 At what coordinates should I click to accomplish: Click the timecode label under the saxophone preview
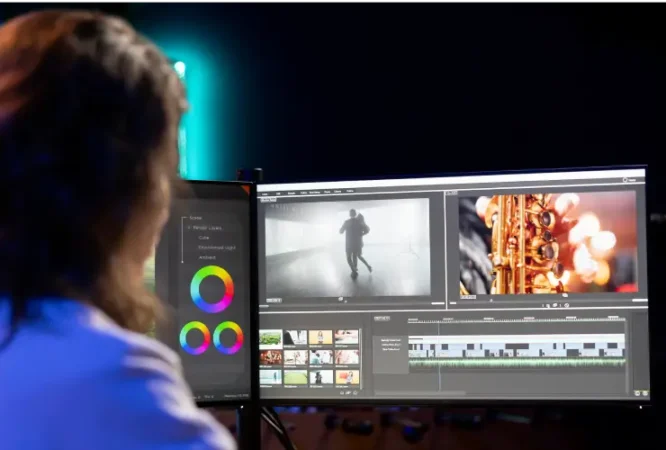tap(468, 297)
